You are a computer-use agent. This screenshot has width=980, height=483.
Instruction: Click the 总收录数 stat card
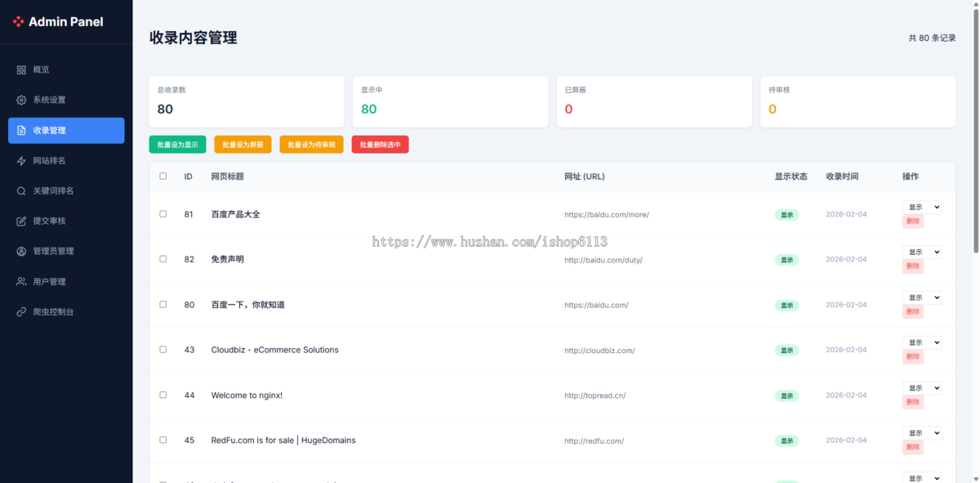pos(247,101)
